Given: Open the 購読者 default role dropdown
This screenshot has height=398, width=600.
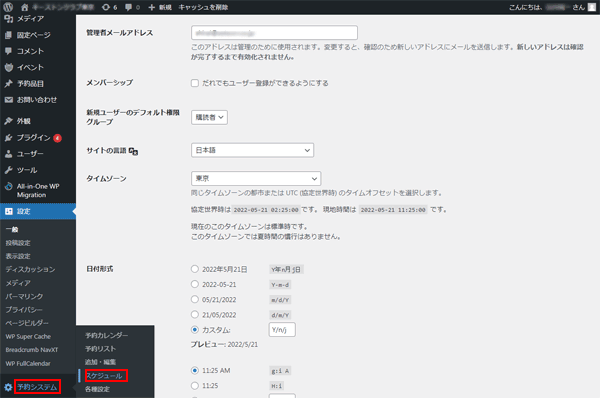Looking at the screenshot, I should 209,117.
